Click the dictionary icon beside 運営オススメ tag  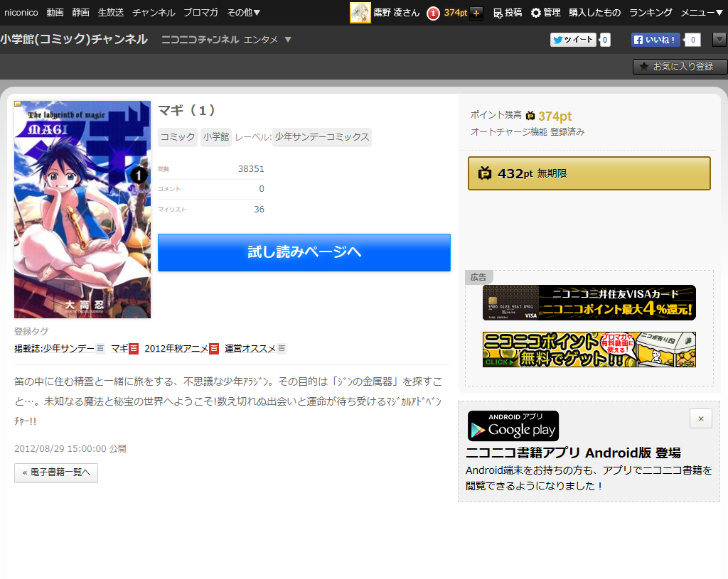(282, 348)
